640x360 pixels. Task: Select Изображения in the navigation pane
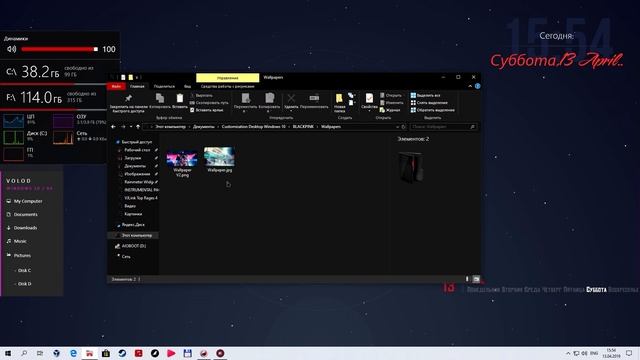[x=137, y=174]
